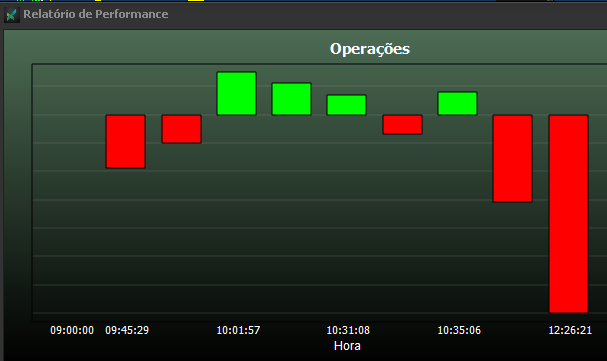Click the Relatório de Performance window title

[96, 14]
